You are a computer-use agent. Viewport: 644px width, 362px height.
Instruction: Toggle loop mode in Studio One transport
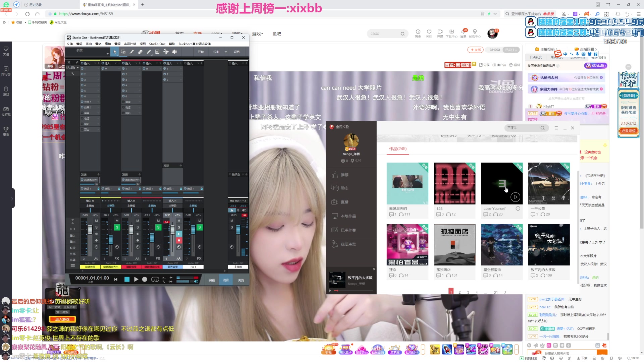(155, 279)
